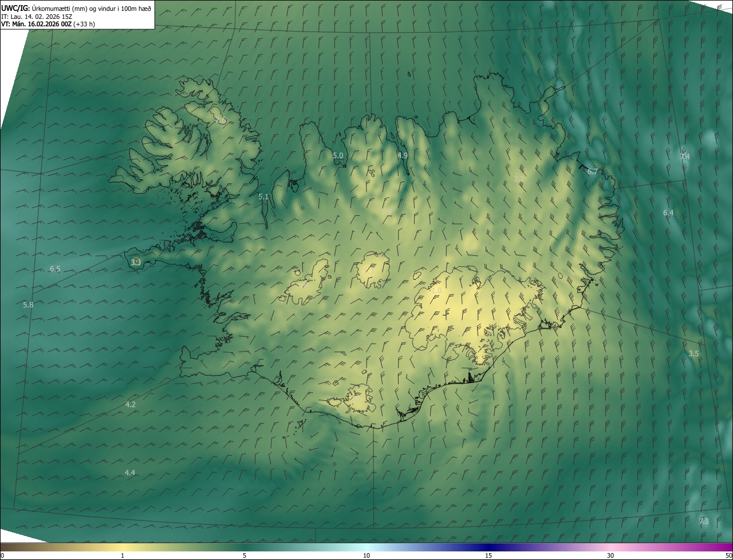Screen dimensions: 733x560
Task: Click the 1.0 value label on the glacier
Action: click(x=436, y=290)
